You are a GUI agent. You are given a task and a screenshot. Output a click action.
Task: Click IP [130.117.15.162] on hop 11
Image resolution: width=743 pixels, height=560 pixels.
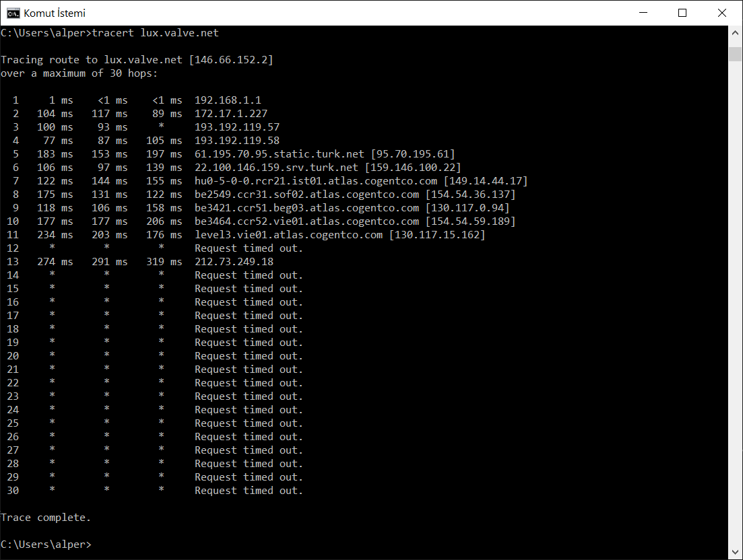(437, 235)
